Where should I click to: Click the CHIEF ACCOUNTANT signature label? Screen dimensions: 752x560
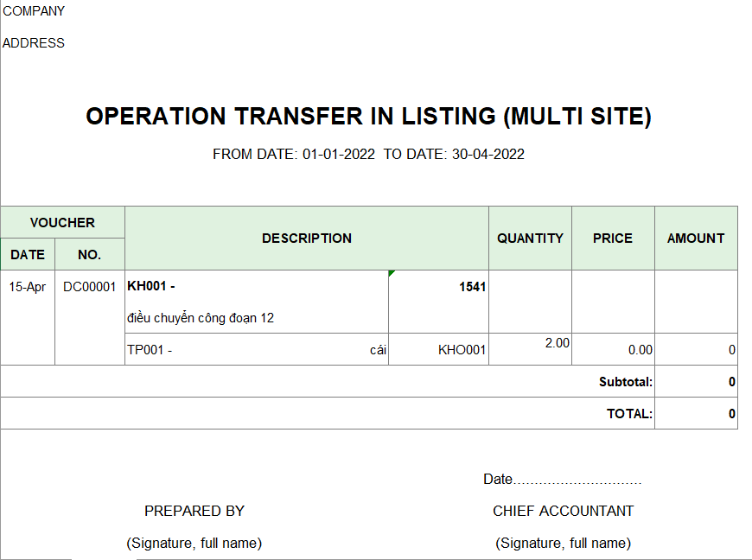(x=563, y=511)
